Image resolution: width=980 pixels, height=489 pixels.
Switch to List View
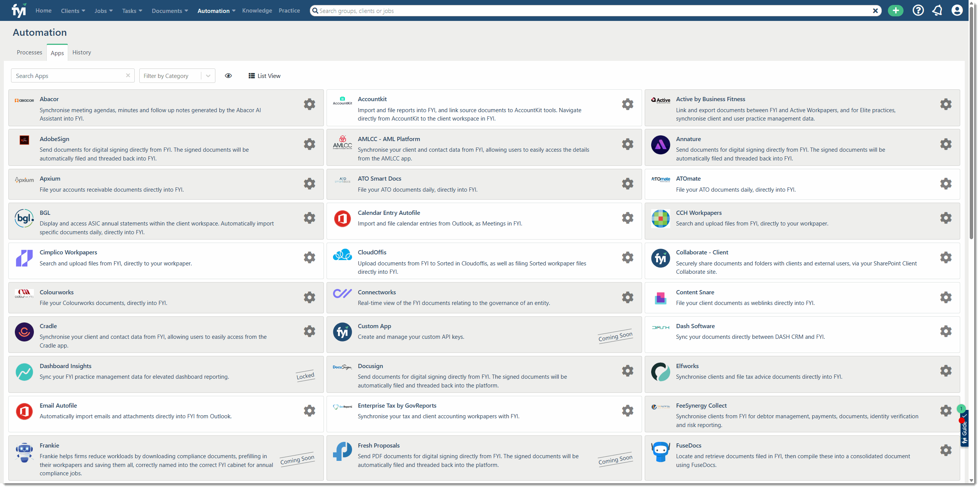(x=265, y=76)
